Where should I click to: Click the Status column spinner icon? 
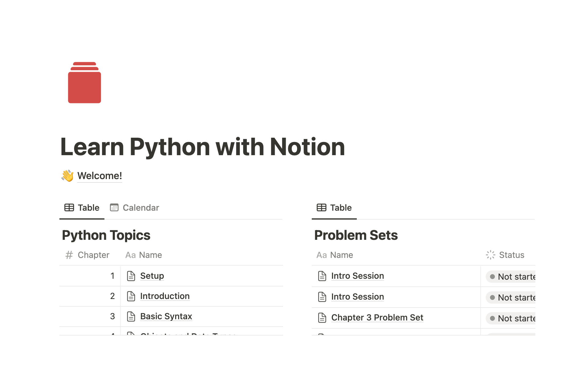tap(490, 255)
